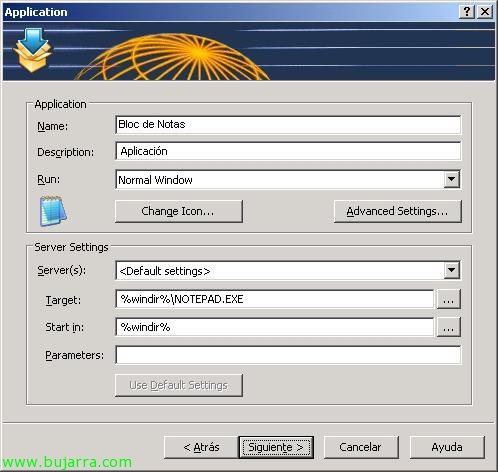The width and height of the screenshot is (498, 472).
Task: Close the Application dialog window
Action: pos(485,12)
